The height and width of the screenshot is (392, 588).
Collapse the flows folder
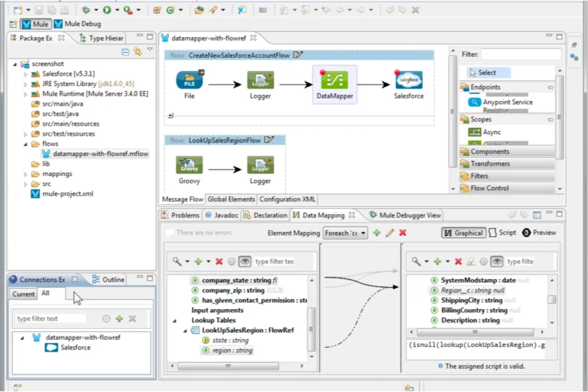point(25,144)
